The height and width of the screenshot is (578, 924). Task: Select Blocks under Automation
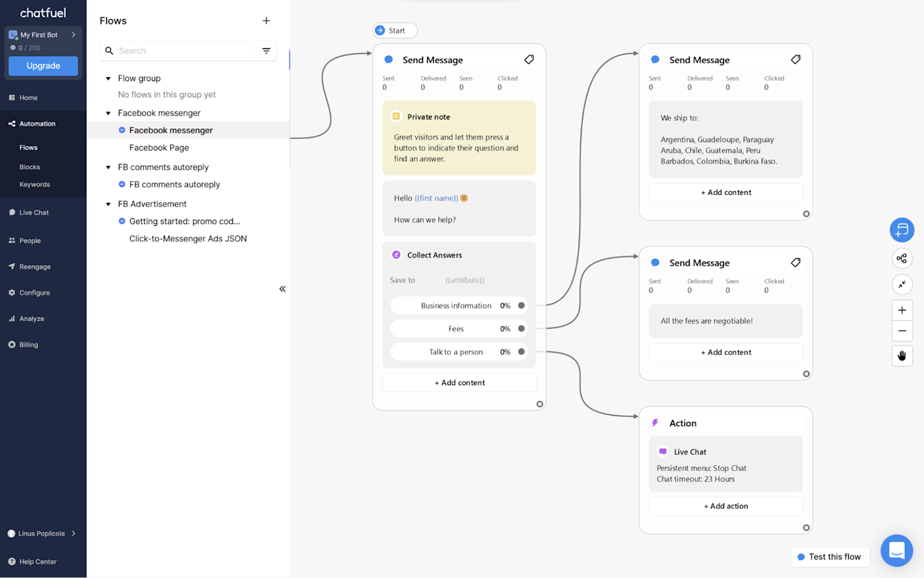coord(30,167)
